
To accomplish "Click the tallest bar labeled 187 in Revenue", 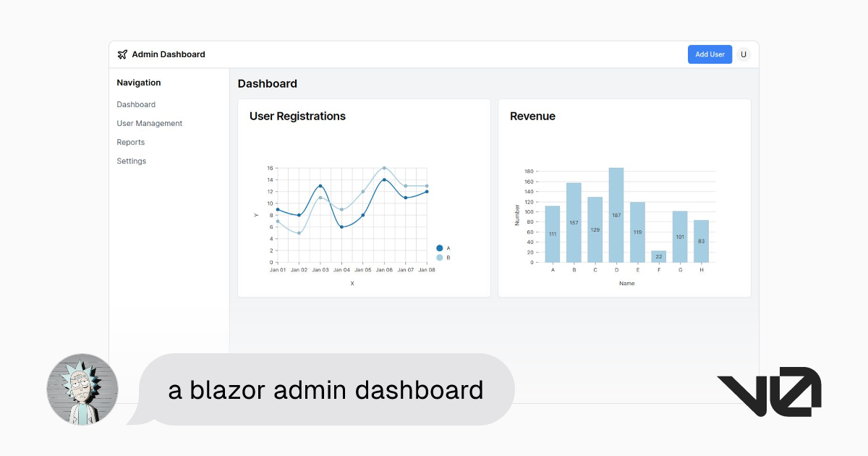I will [616, 214].
